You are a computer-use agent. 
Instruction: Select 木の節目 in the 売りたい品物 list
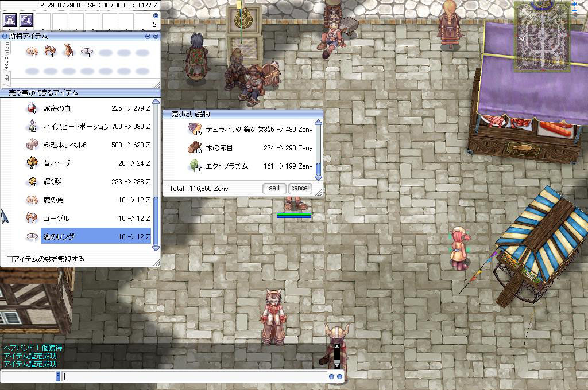pos(250,147)
